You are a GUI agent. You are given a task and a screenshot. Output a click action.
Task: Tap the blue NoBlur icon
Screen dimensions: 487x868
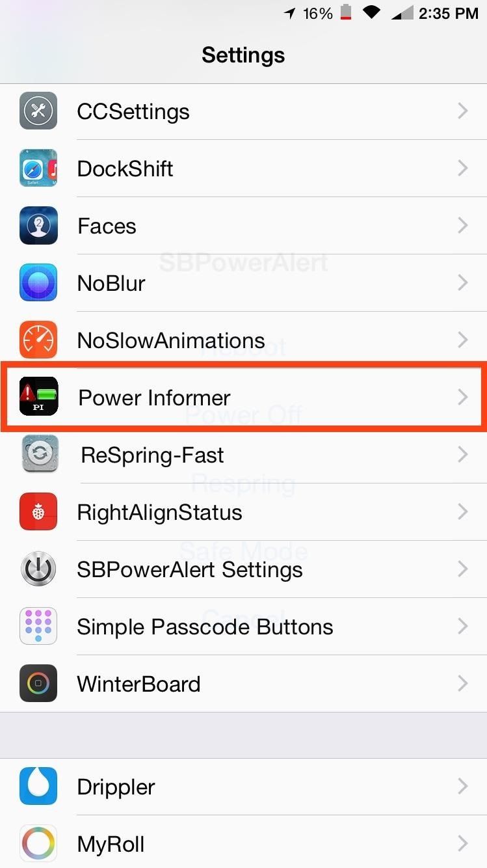[x=38, y=283]
